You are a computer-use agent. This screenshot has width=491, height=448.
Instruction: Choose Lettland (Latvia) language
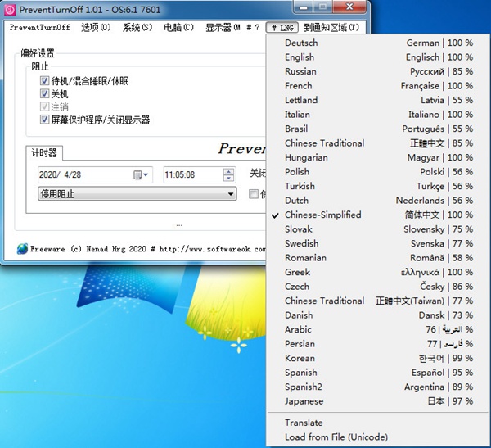(379, 100)
